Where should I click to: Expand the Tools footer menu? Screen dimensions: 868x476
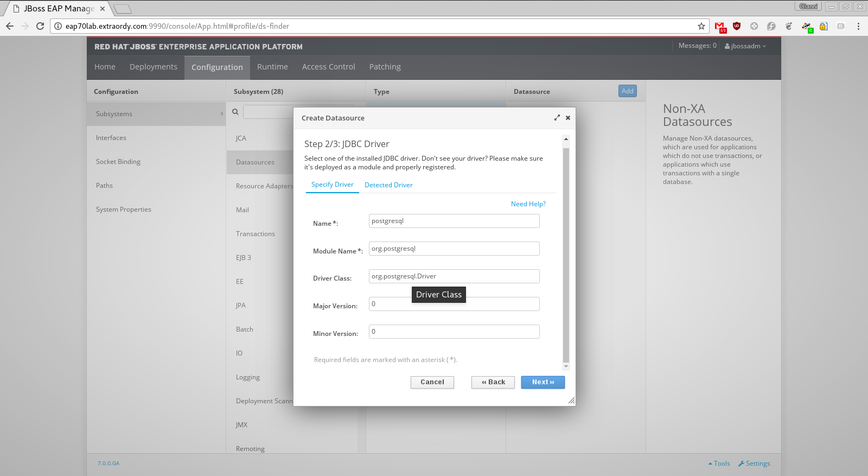(x=719, y=464)
